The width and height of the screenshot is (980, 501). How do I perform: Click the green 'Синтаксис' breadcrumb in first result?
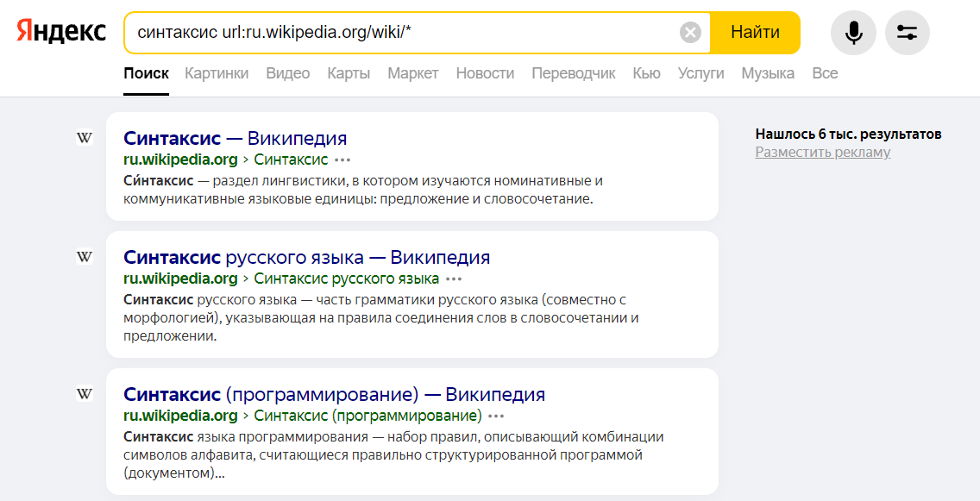pos(291,160)
